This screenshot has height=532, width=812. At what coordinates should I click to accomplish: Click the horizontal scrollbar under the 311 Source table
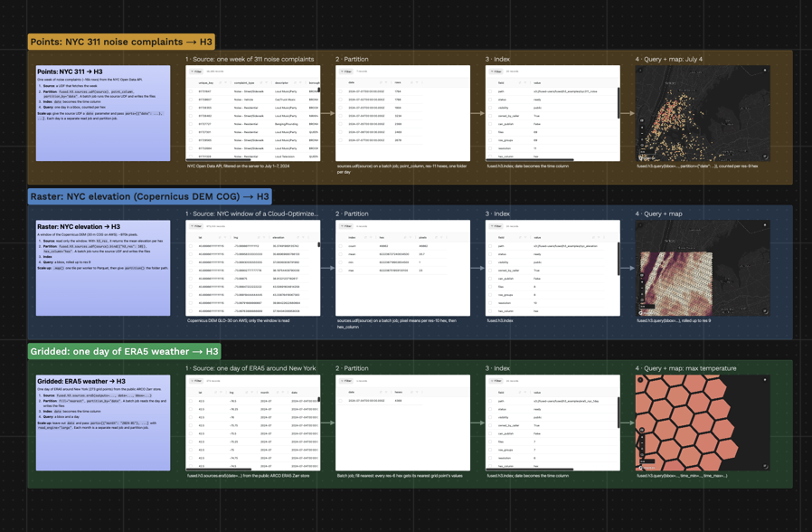pos(219,159)
